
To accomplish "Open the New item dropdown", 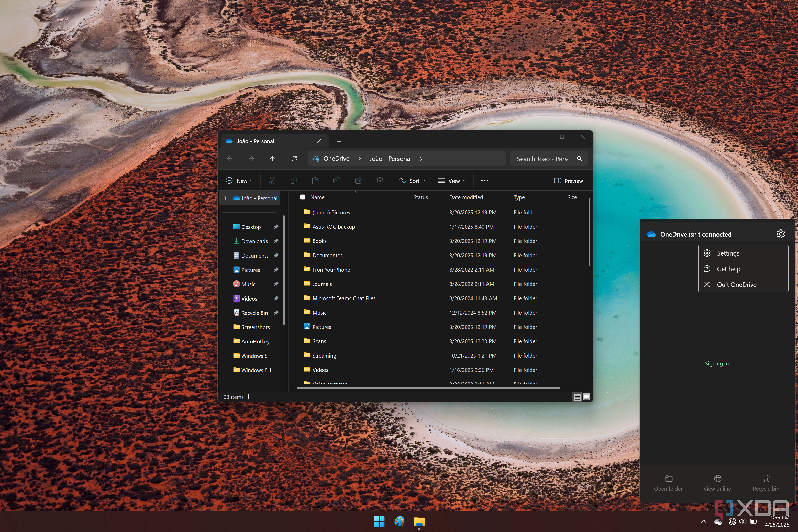I will point(240,181).
